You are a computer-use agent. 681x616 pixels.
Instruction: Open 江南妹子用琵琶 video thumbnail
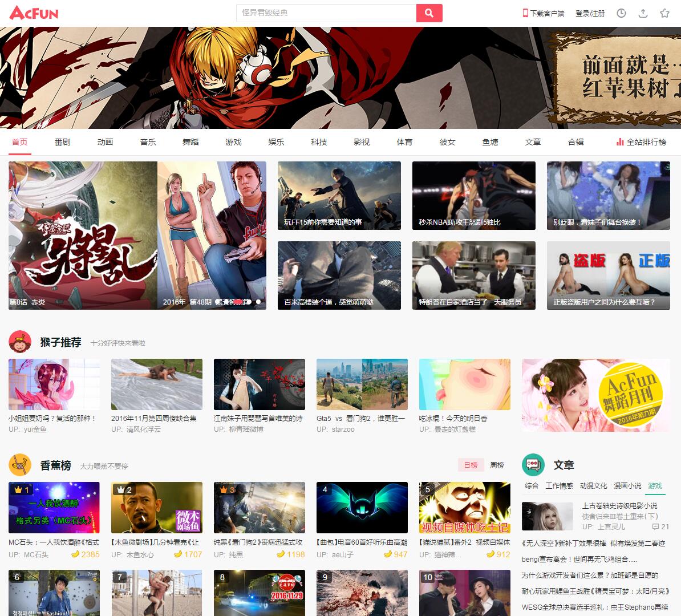click(260, 384)
